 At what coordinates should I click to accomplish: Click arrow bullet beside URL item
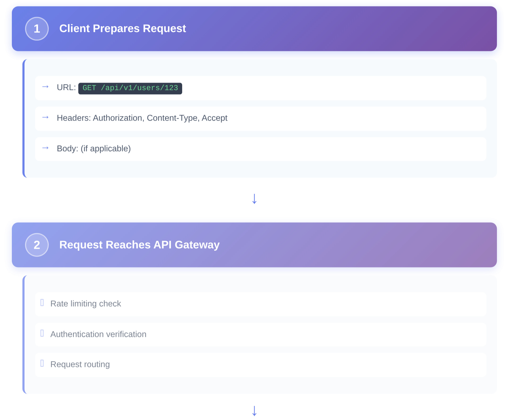(x=45, y=87)
